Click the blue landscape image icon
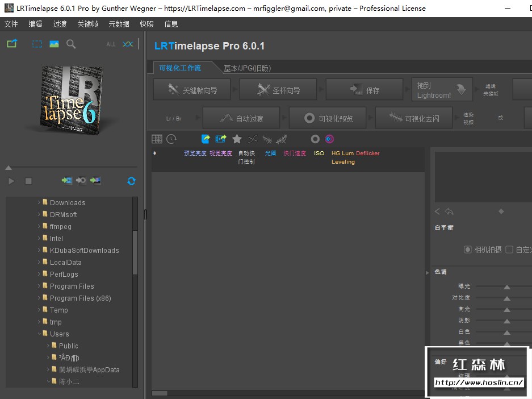532x399 pixels. point(54,44)
